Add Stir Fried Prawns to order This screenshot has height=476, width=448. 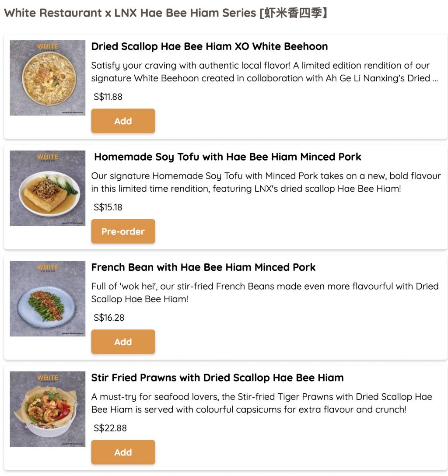[x=123, y=452]
